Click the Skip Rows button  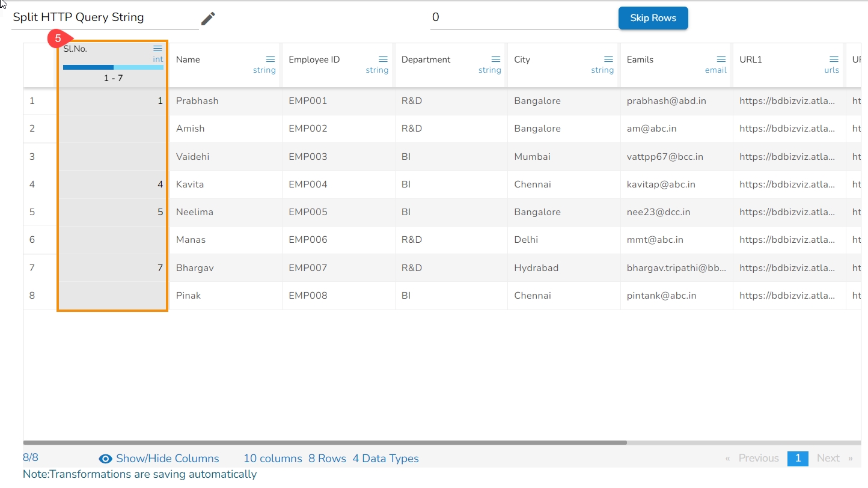(x=653, y=18)
